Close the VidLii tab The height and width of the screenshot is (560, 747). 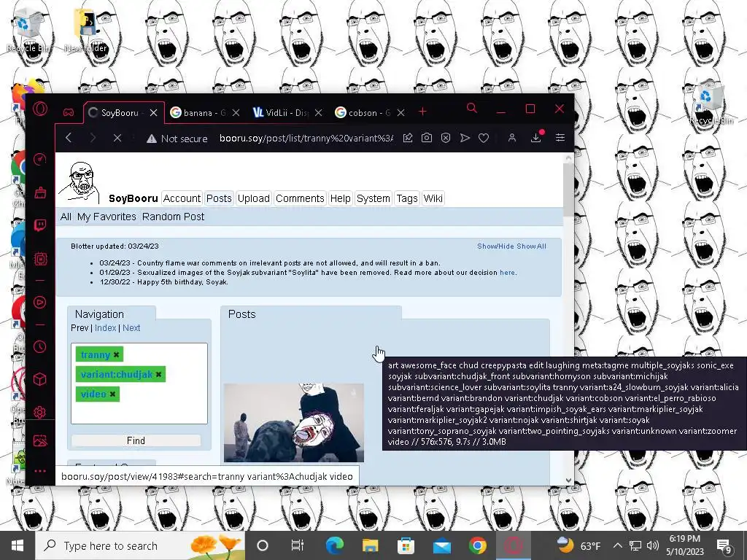[x=318, y=113]
